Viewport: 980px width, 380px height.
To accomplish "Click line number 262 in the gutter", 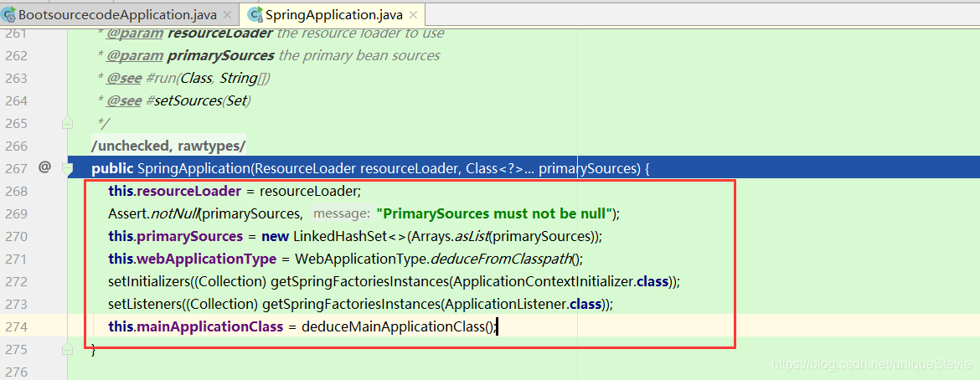I will (16, 55).
